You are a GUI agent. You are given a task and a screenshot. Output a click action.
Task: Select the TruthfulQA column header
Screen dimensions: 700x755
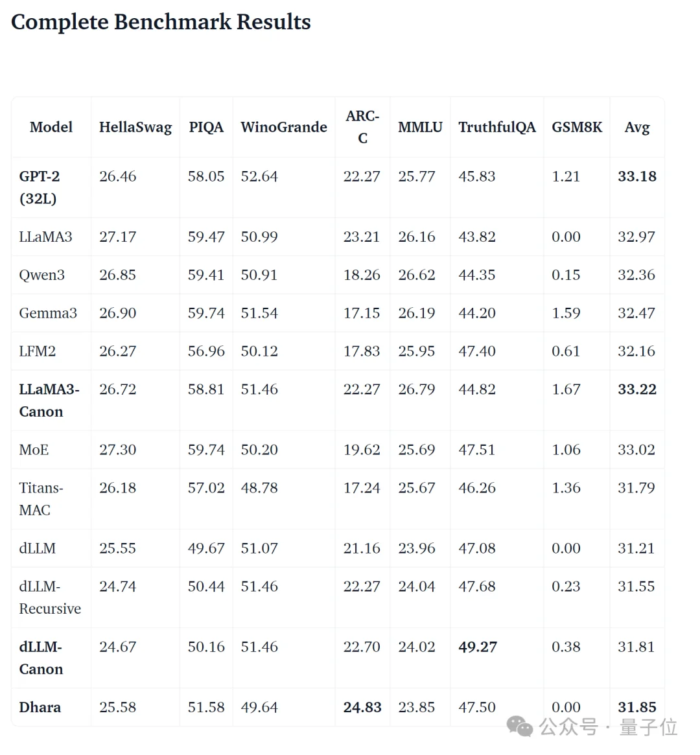click(x=497, y=127)
